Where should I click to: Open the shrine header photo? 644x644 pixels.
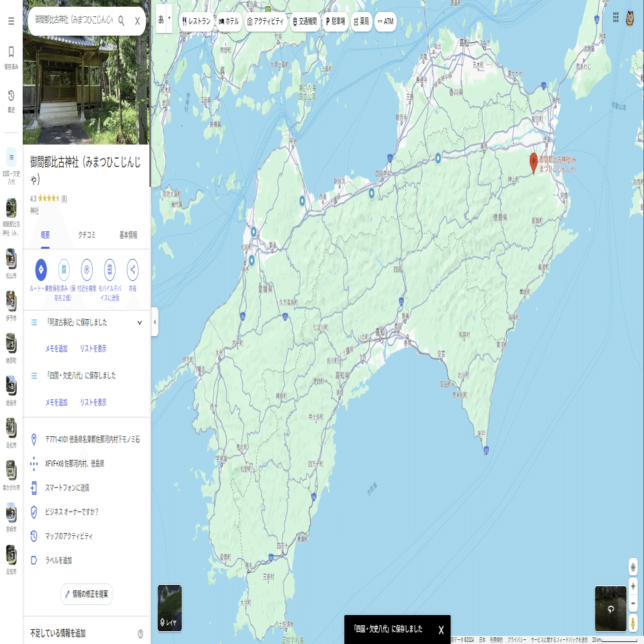point(86,90)
